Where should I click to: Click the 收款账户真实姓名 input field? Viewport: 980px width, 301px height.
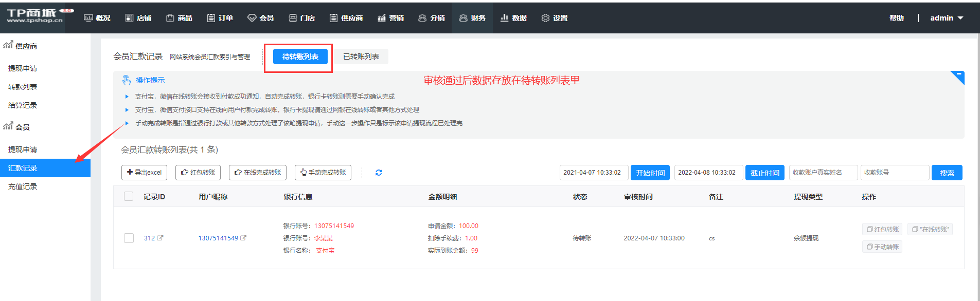click(x=823, y=173)
